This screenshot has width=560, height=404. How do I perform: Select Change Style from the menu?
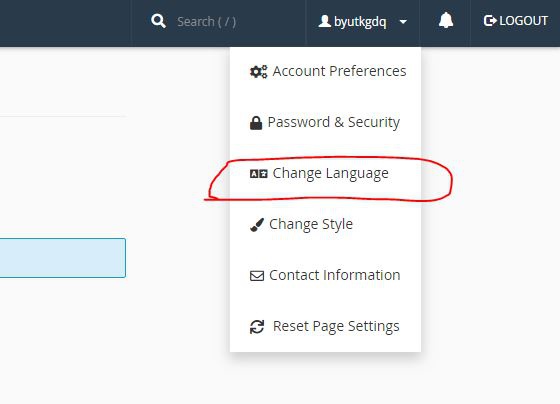coord(325,225)
